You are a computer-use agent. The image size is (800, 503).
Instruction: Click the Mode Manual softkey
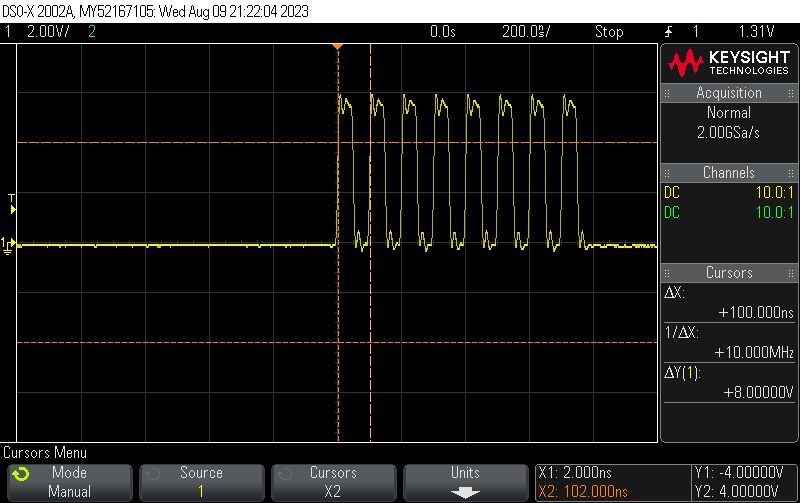[x=70, y=483]
